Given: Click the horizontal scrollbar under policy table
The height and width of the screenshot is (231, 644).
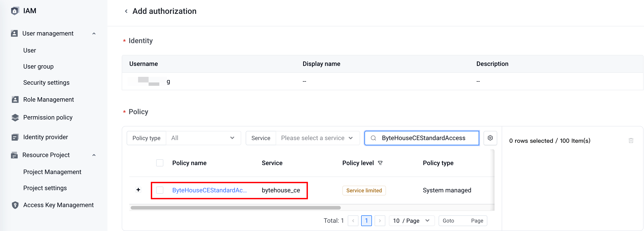Looking at the screenshot, I should pyautogui.click(x=235, y=208).
